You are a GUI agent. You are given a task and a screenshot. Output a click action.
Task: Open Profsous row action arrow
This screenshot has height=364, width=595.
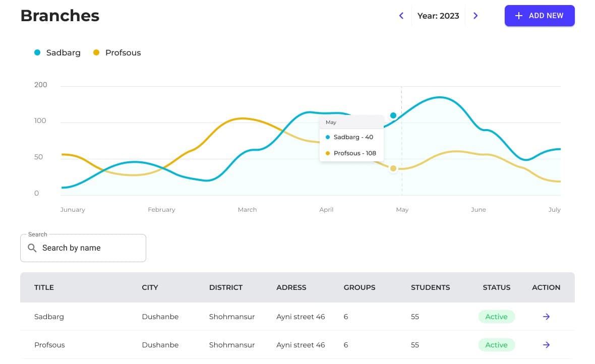click(546, 345)
